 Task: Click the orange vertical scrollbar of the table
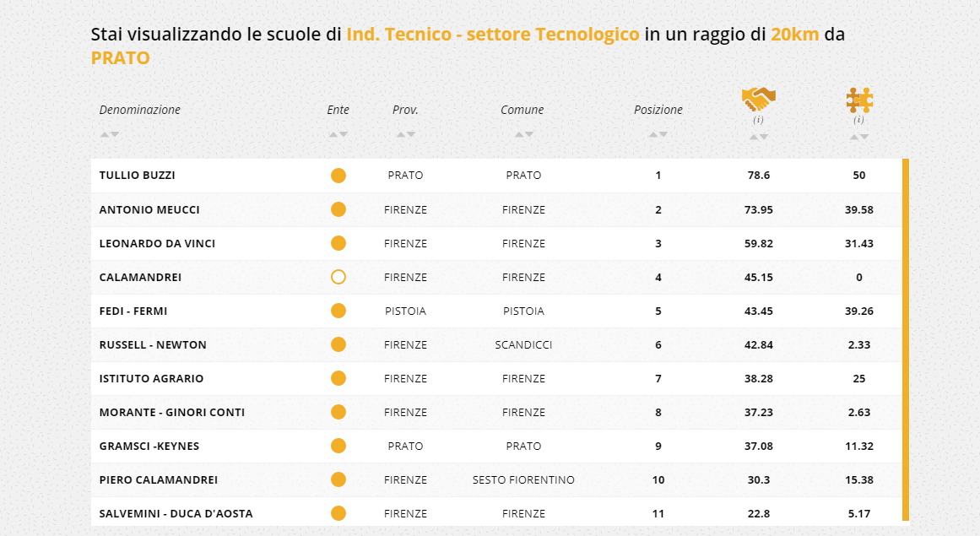pyautogui.click(x=906, y=338)
